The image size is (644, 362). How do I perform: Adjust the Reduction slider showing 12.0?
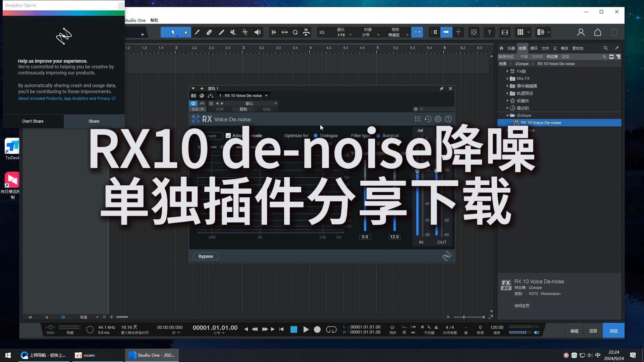coord(394,196)
